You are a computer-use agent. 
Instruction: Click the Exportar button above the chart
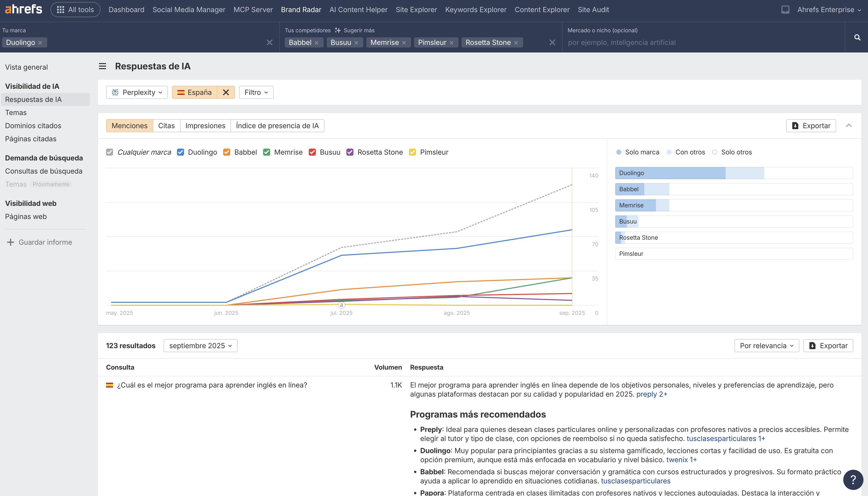pos(811,126)
